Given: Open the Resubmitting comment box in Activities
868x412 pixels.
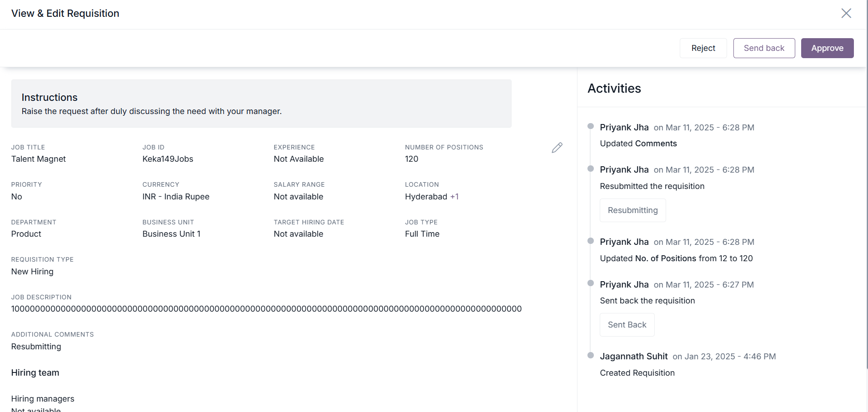Looking at the screenshot, I should [x=632, y=210].
